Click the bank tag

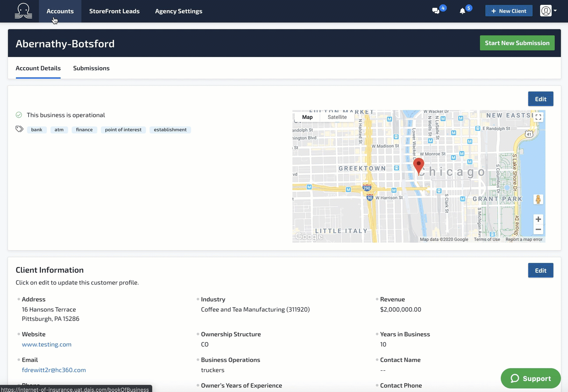pyautogui.click(x=37, y=129)
